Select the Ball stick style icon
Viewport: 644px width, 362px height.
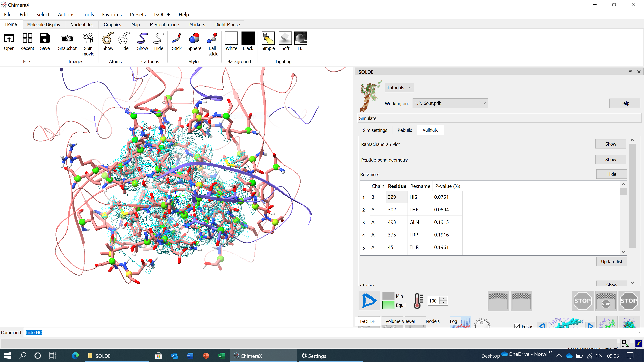click(x=212, y=39)
